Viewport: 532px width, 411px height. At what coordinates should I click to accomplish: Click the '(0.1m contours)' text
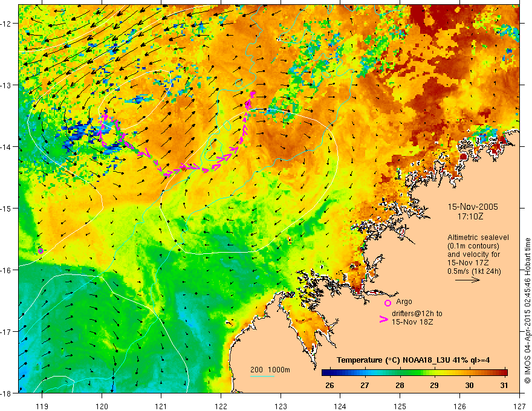click(473, 246)
